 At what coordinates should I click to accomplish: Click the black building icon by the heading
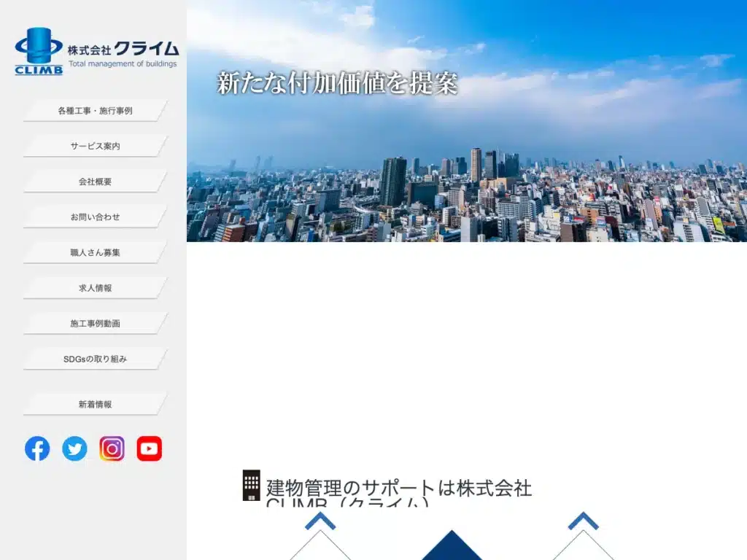[x=252, y=485]
